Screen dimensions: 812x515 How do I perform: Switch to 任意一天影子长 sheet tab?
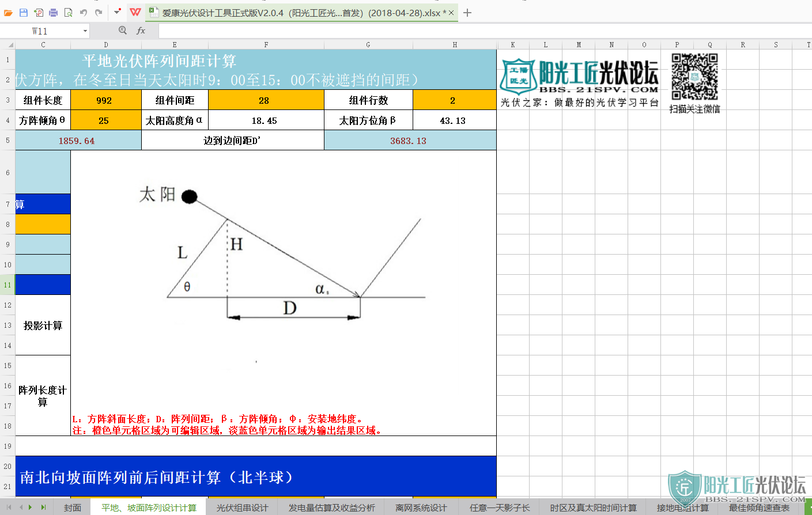point(500,508)
